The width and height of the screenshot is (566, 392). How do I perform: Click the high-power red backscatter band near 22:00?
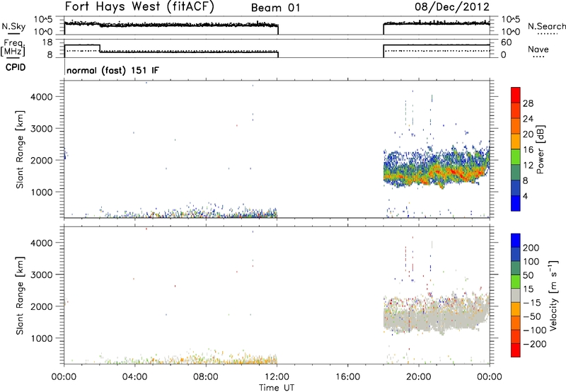click(456, 174)
